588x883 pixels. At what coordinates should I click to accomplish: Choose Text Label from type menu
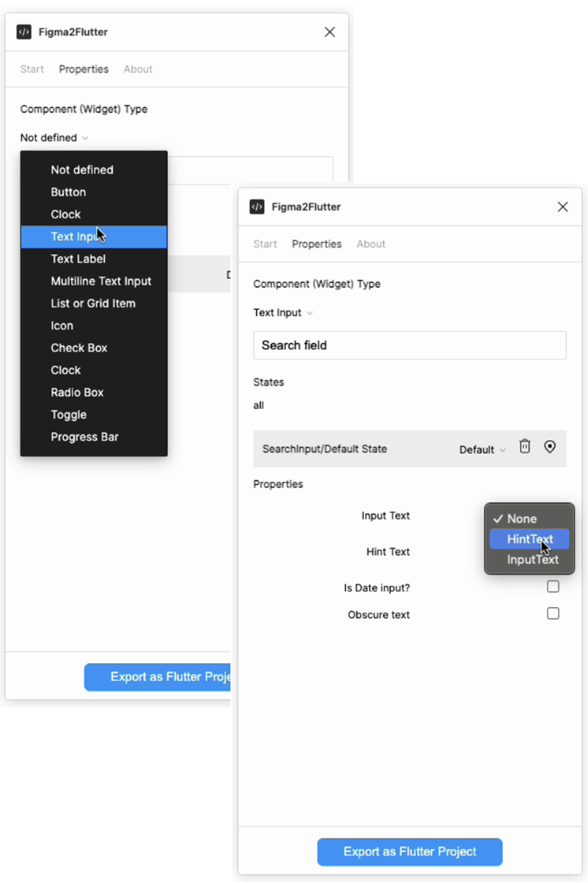coord(94,259)
